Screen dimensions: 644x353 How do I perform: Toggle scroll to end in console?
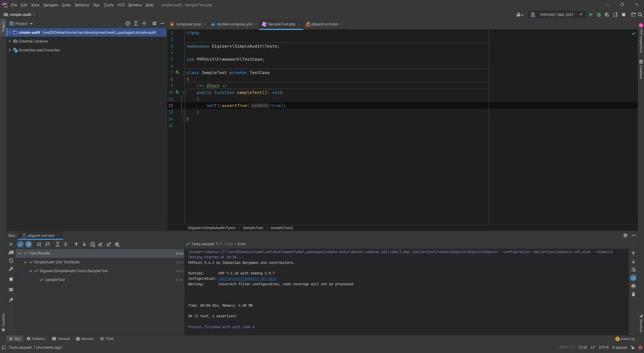coord(633,278)
